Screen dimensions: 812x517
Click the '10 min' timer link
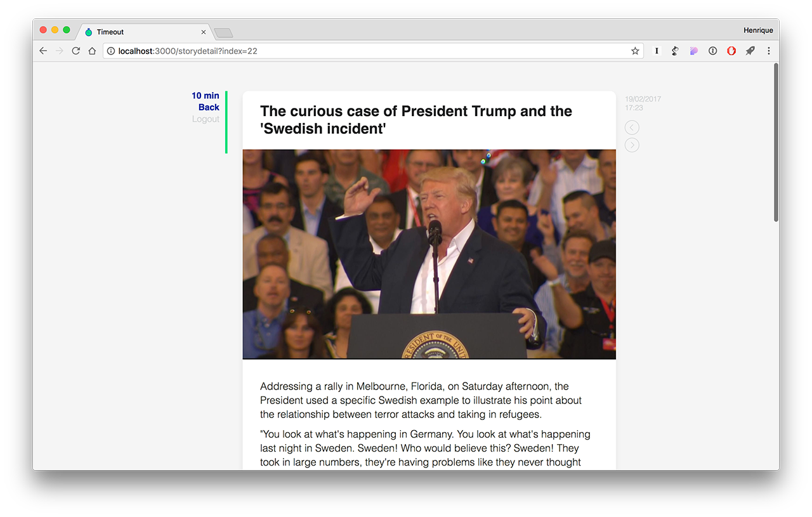[206, 96]
